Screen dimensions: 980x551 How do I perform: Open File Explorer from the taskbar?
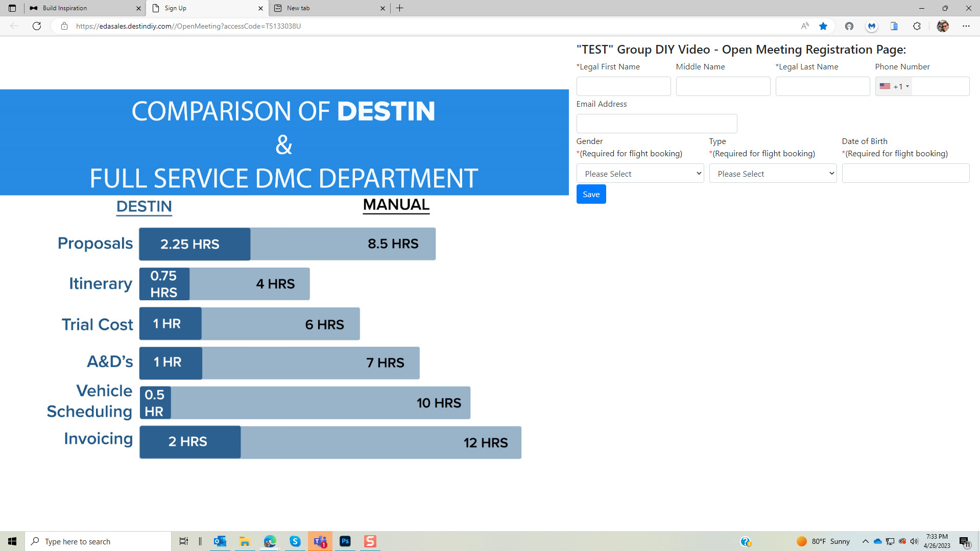(x=245, y=541)
